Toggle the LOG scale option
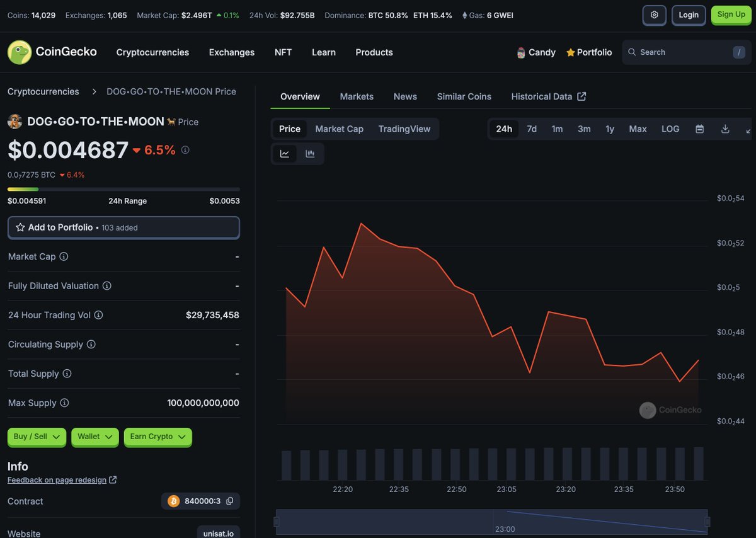The width and height of the screenshot is (756, 538). [x=670, y=129]
